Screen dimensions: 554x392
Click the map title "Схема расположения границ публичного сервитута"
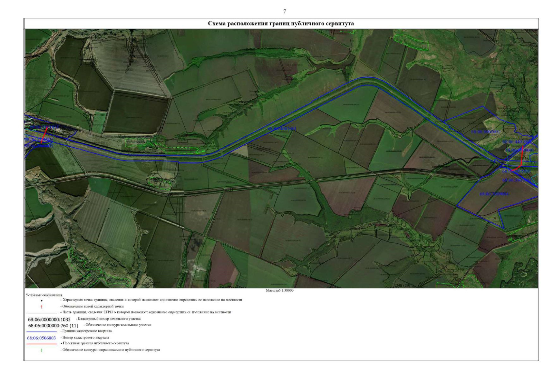pyautogui.click(x=281, y=24)
